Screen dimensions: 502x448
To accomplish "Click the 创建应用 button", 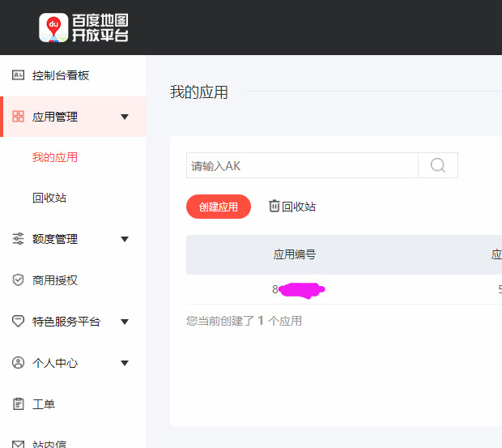I will [219, 207].
